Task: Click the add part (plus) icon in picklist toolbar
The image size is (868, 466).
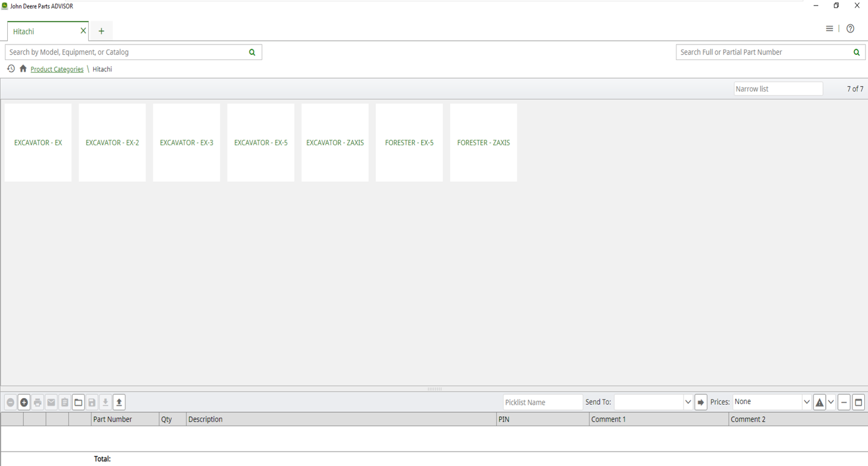Action: (24, 402)
